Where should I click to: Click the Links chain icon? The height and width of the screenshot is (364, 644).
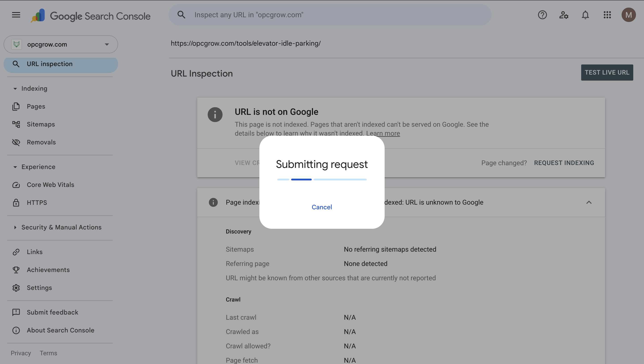point(16,252)
